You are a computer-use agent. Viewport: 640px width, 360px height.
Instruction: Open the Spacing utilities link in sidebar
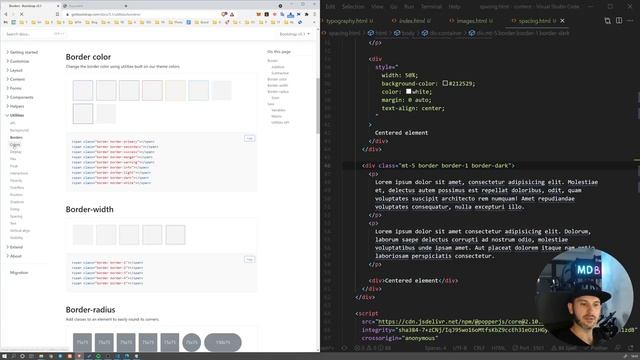16,216
